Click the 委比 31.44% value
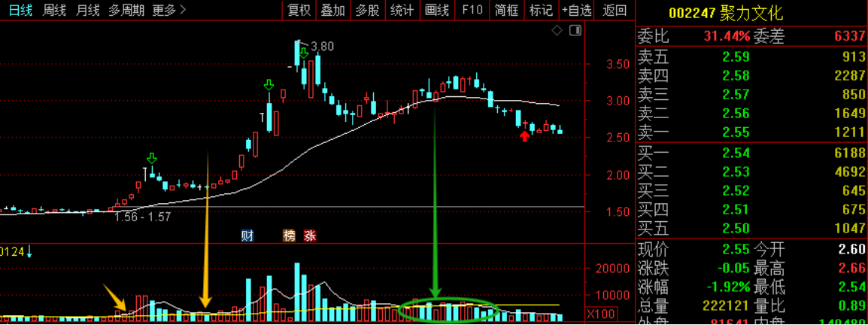 (x=727, y=37)
